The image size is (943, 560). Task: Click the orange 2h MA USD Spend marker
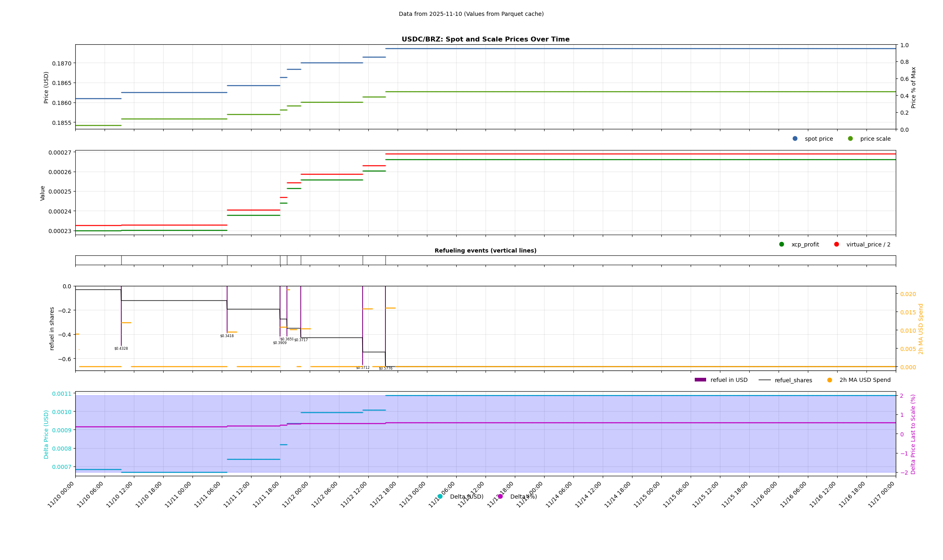pos(830,380)
